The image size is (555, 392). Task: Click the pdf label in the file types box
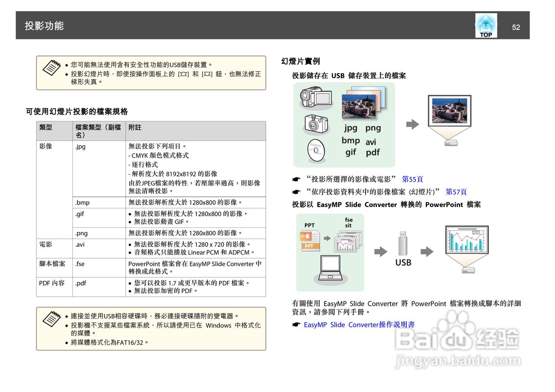click(372, 152)
